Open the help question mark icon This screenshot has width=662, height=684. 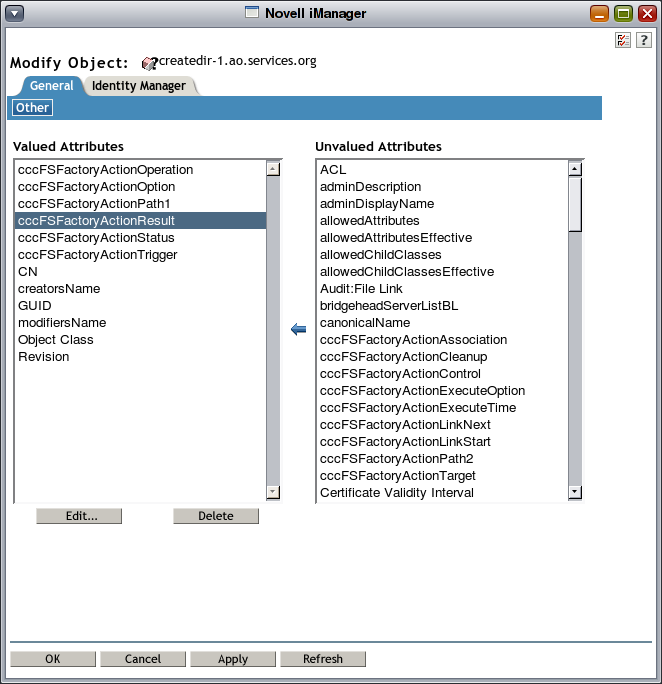(x=644, y=40)
